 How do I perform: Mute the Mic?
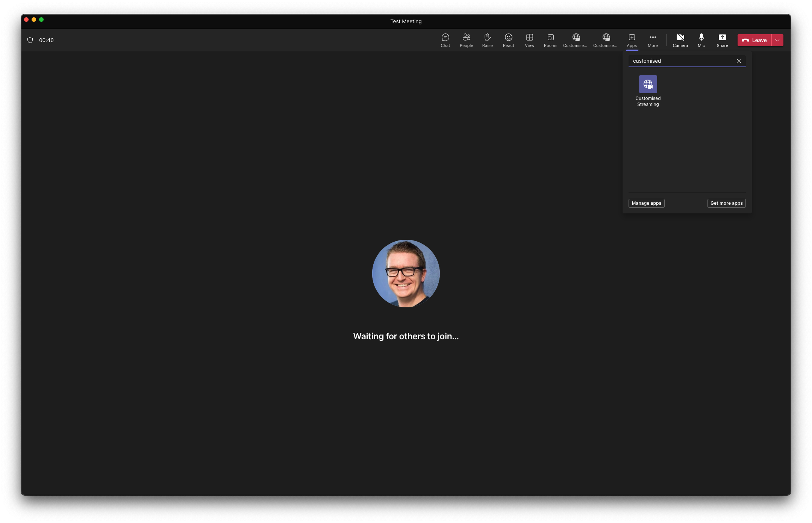701,40
